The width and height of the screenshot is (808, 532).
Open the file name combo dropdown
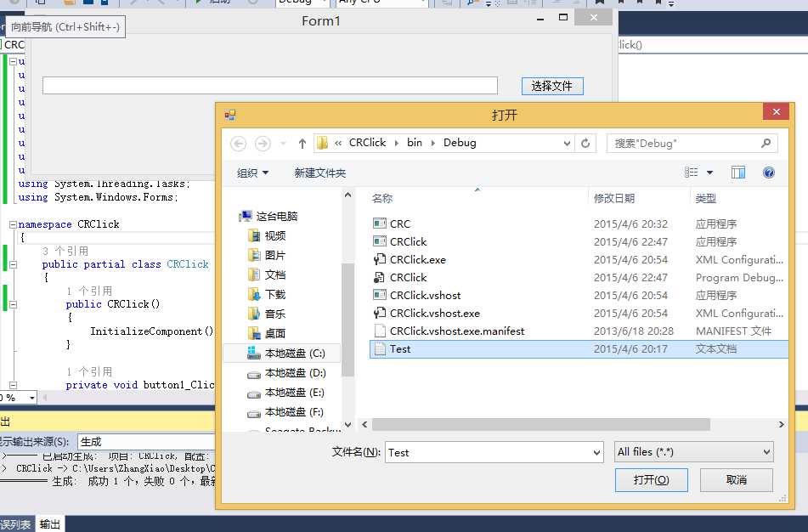596,453
